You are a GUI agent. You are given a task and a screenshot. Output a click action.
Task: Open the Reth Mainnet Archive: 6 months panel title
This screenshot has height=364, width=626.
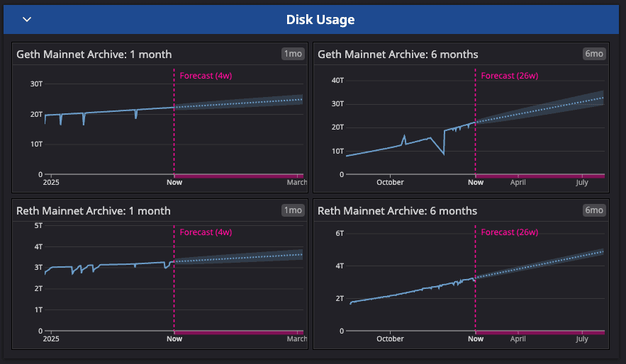(x=397, y=211)
